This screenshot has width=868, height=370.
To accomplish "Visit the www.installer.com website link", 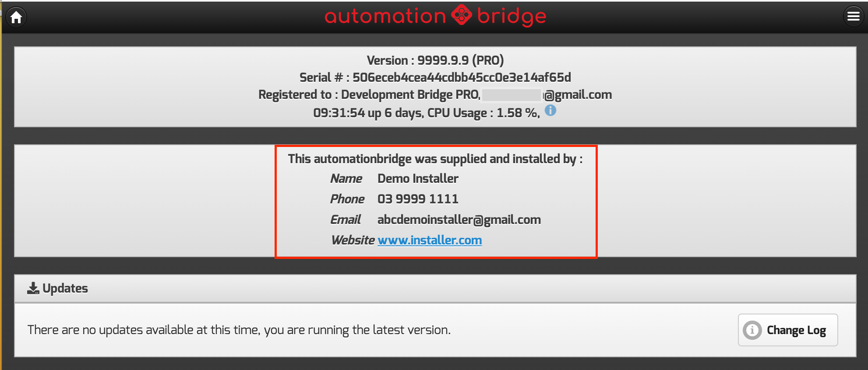I will pos(430,240).
